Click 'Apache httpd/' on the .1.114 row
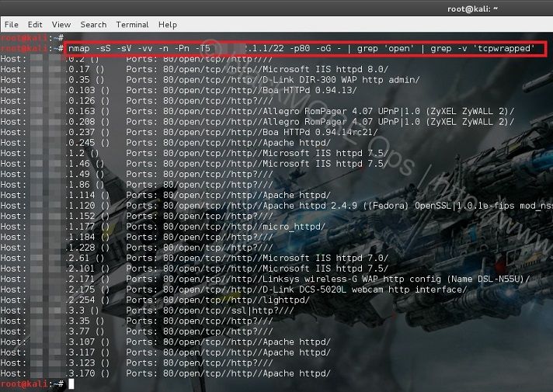 (296, 196)
